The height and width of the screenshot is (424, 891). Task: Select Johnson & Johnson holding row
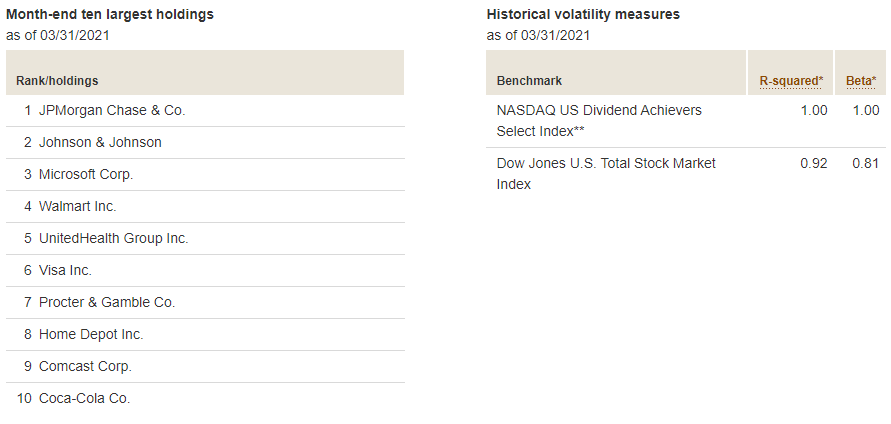pyautogui.click(x=205, y=142)
